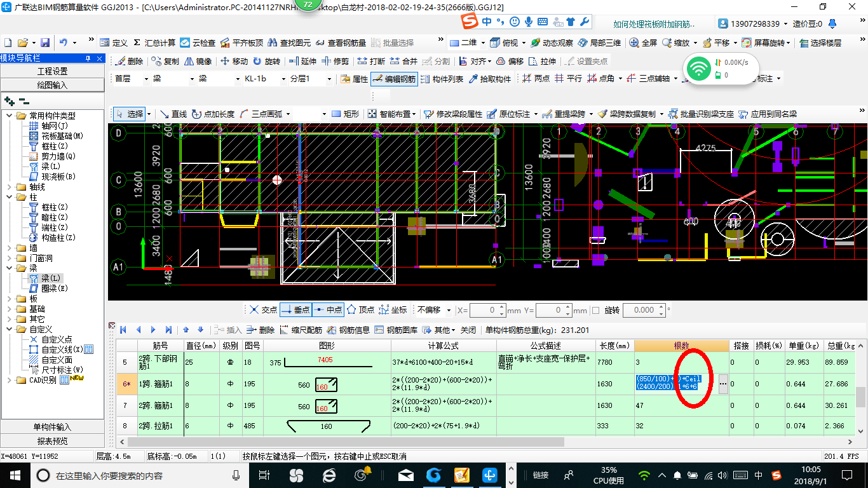868x488 pixels.
Task: Go to first rebar record arrow
Action: (123, 330)
